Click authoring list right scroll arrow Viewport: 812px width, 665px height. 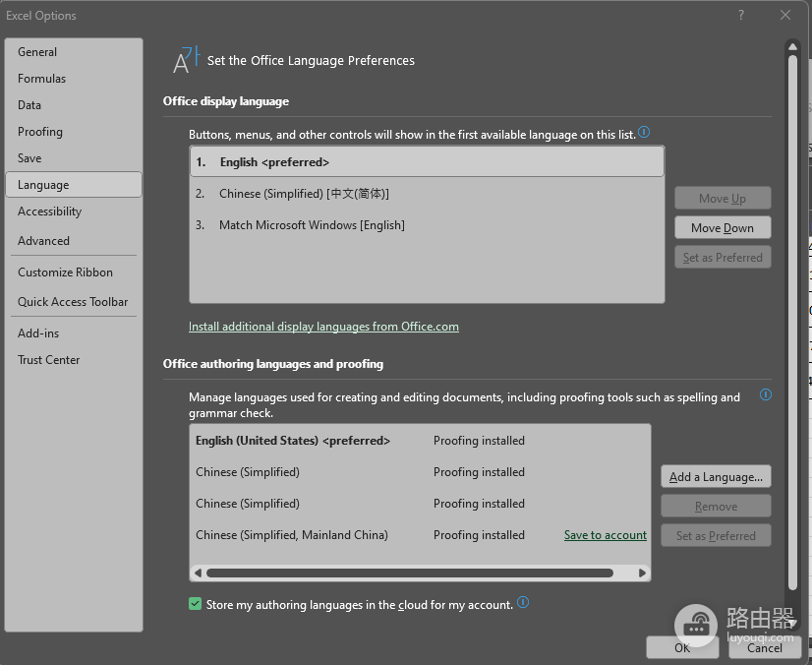click(642, 573)
